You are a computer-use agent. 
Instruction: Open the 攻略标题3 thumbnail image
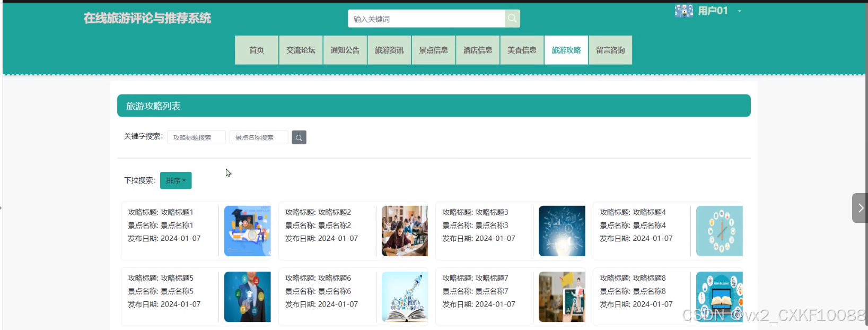[562, 231]
